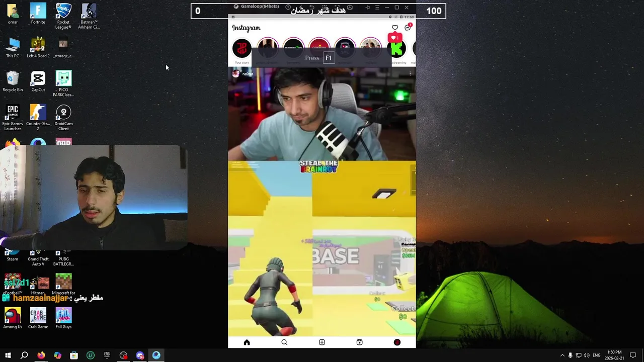Open Instagram Messenger inbox icon
This screenshot has width=644, height=362.
(x=408, y=28)
